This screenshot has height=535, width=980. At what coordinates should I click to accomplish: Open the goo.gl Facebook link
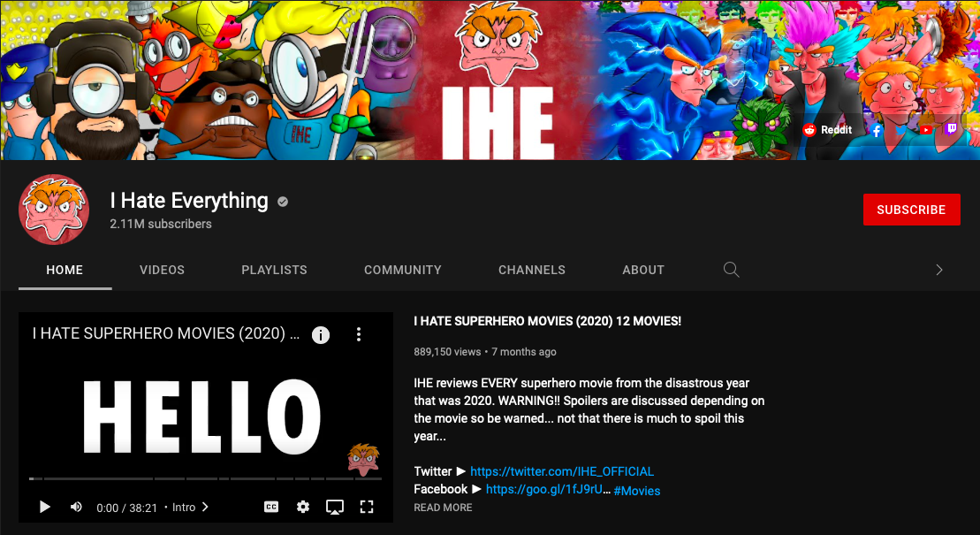[x=548, y=489]
